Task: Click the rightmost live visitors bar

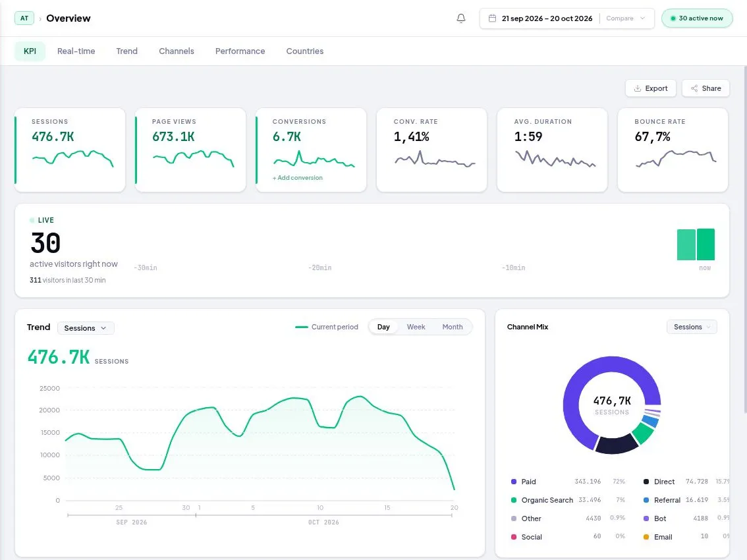Action: tap(705, 244)
